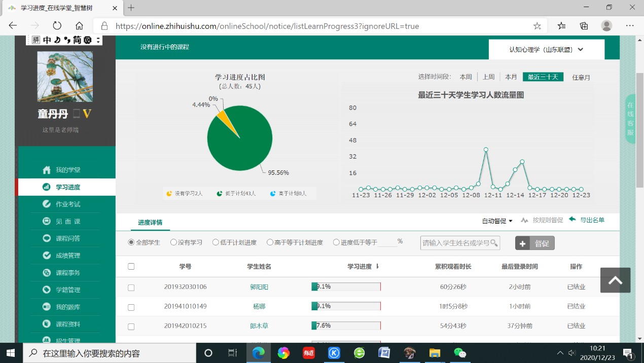
Task: Click the 作业考试 sidebar icon
Action: tap(47, 204)
